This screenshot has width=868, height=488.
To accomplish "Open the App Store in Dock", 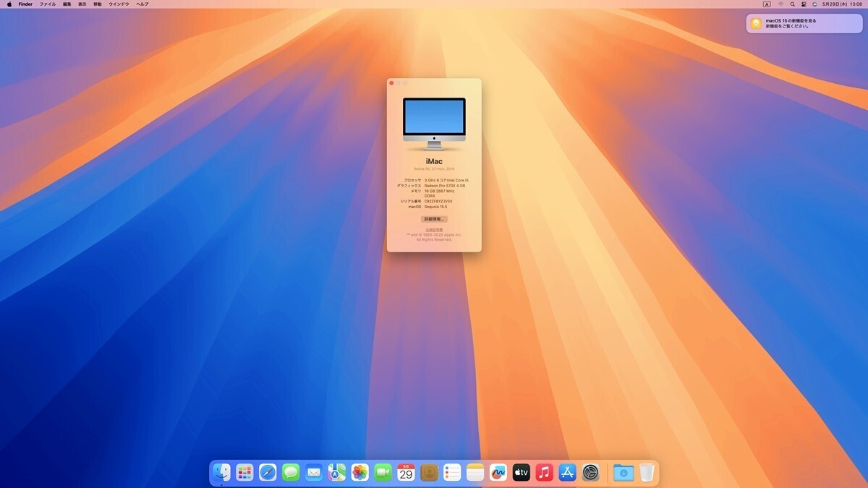I will coord(568,473).
